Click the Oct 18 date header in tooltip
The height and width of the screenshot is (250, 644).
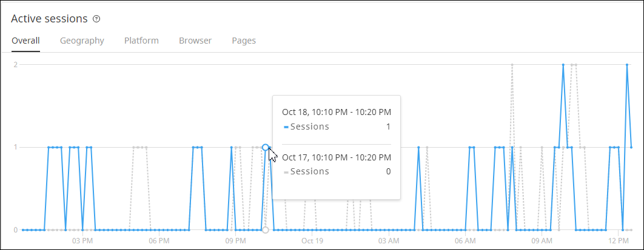337,112
